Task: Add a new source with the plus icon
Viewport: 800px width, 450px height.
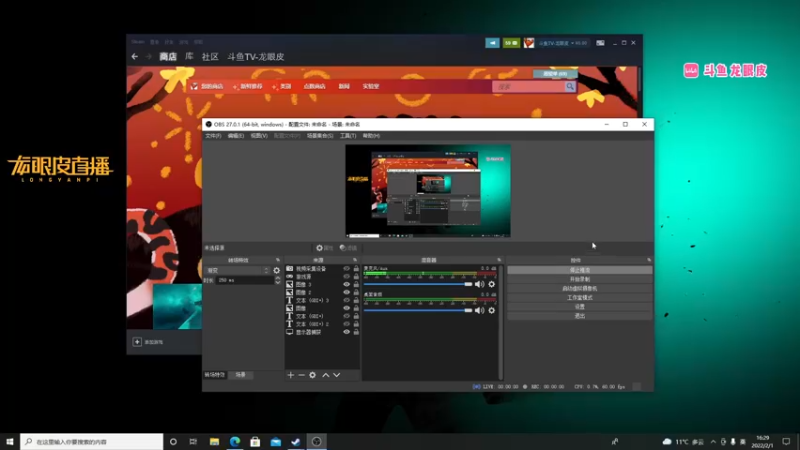Action: click(x=290, y=375)
